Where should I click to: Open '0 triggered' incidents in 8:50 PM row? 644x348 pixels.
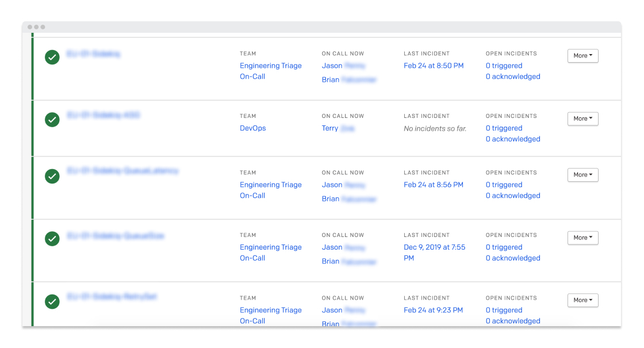[x=504, y=66]
